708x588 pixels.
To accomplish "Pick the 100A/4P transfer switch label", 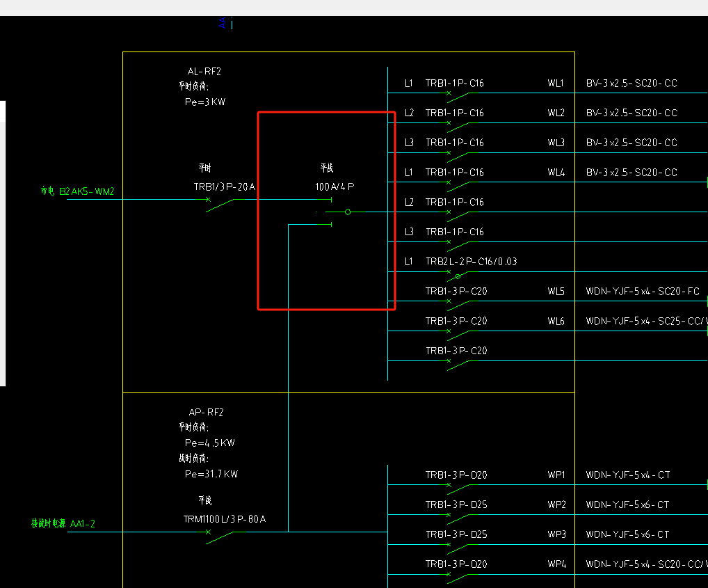I will 335,187.
